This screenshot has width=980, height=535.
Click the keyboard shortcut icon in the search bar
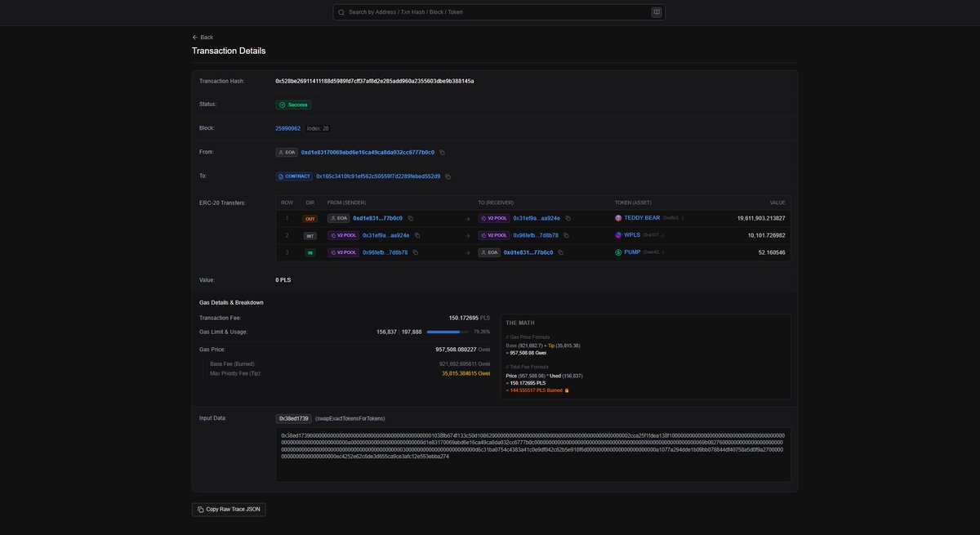(x=655, y=11)
